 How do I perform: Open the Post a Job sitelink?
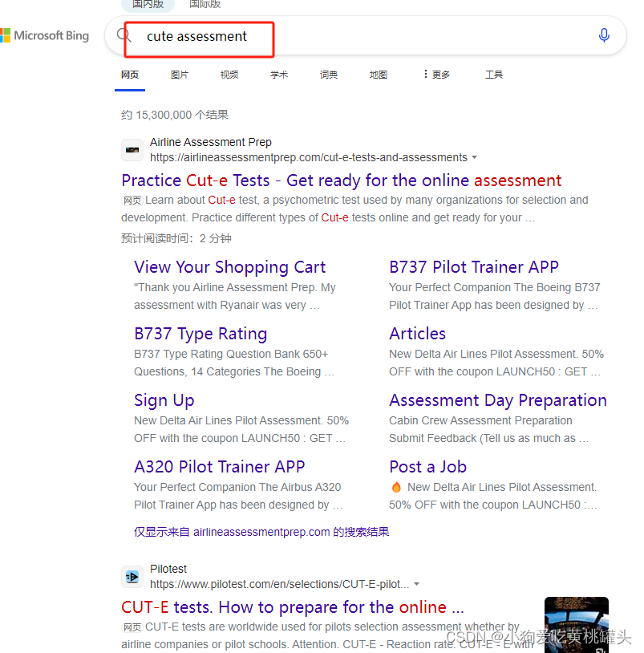click(428, 467)
